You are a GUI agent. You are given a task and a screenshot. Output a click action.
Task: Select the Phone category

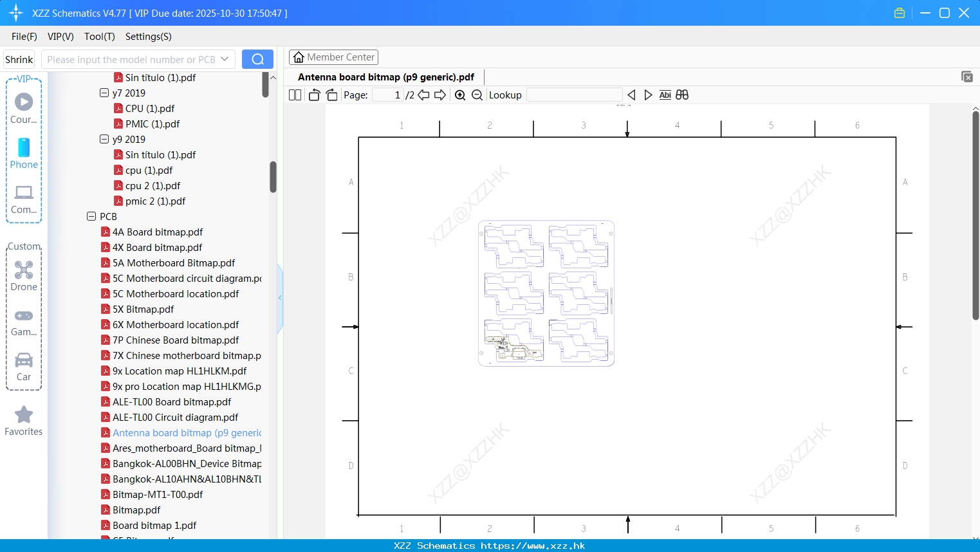coord(24,153)
